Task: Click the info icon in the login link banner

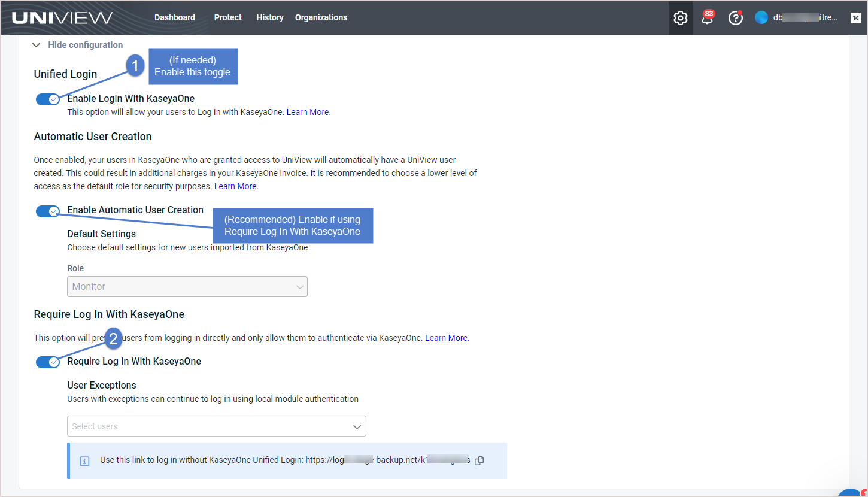Action: click(x=84, y=461)
